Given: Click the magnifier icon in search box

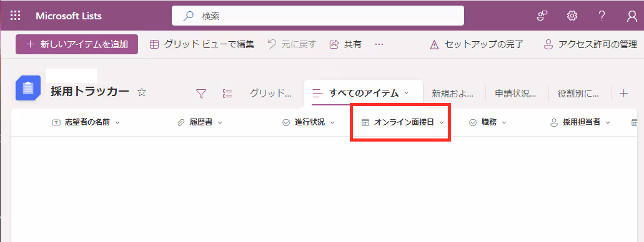Looking at the screenshot, I should click(x=188, y=16).
